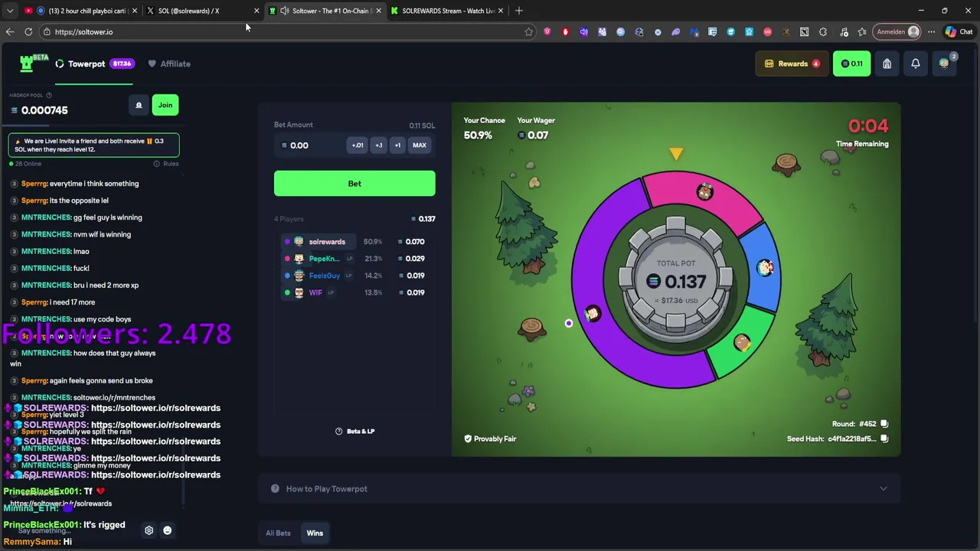This screenshot has width=980, height=551.
Task: Open the Towerpot tab
Action: click(93, 64)
